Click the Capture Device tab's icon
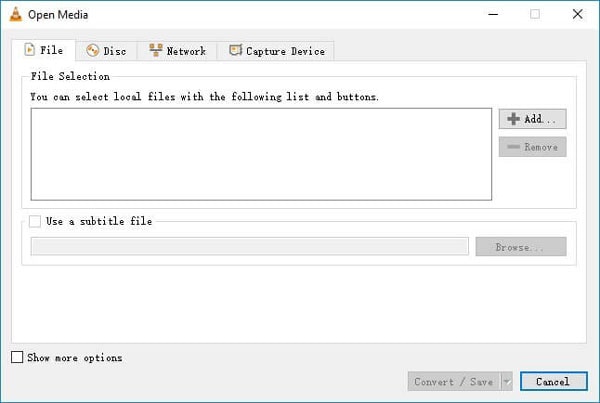 click(236, 50)
